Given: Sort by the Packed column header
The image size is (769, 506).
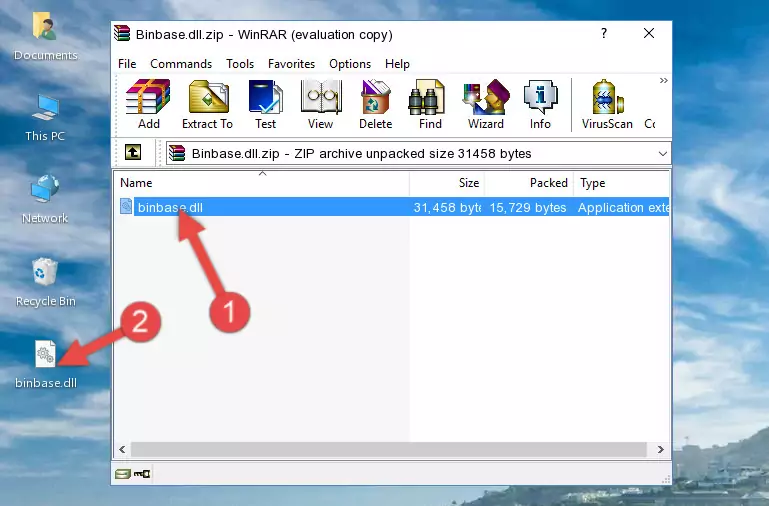Looking at the screenshot, I should click(529, 183).
